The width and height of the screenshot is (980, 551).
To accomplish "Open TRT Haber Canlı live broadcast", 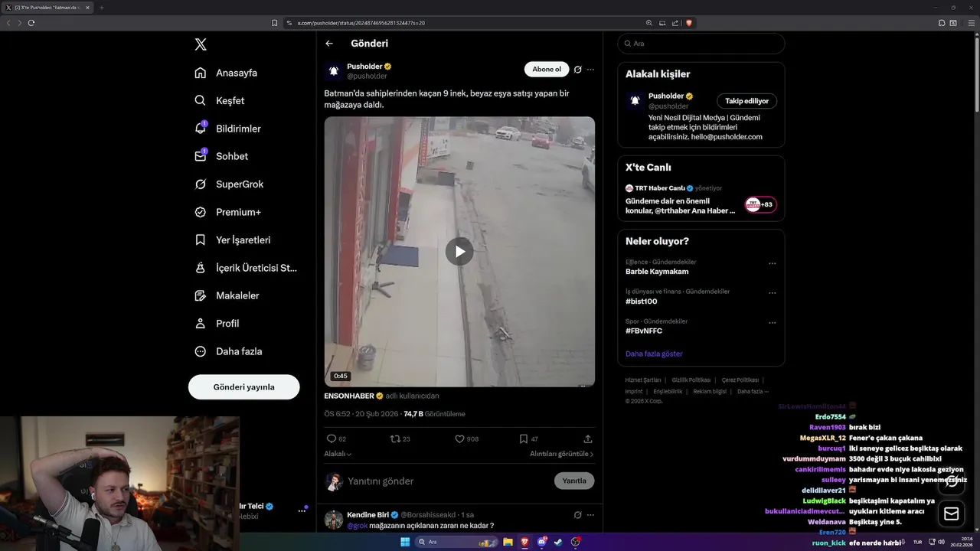I will click(701, 200).
